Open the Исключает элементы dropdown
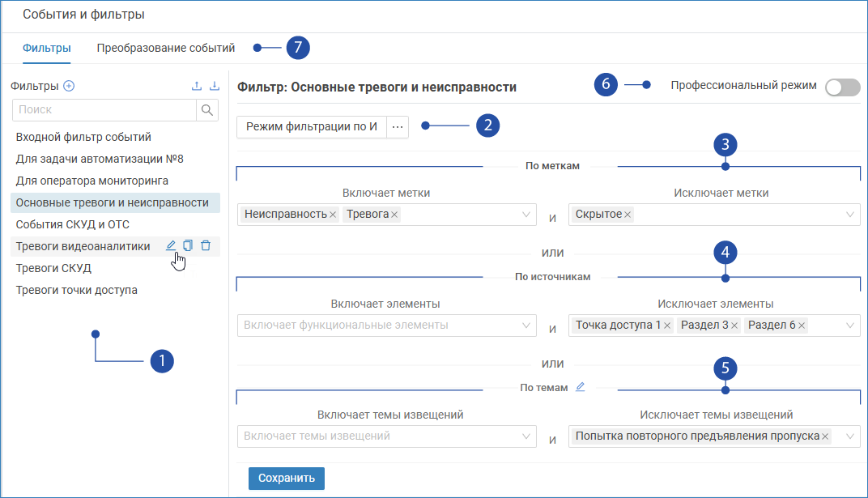 click(850, 326)
